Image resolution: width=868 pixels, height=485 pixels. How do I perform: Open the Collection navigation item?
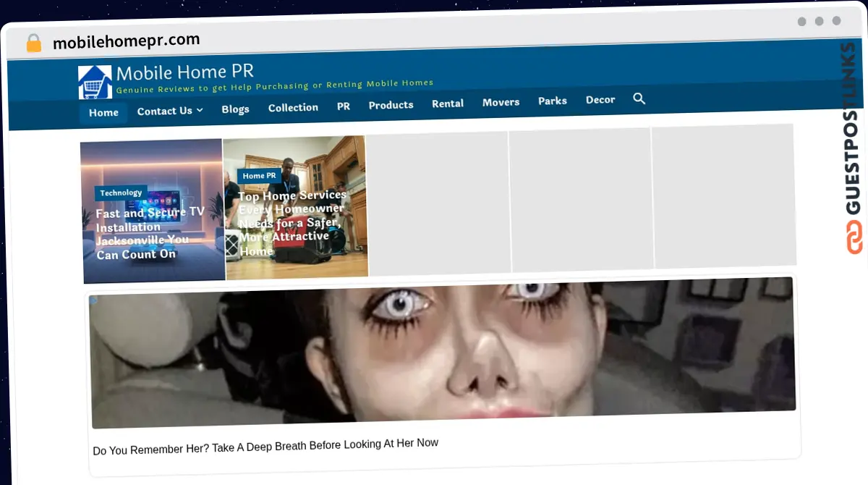(293, 107)
